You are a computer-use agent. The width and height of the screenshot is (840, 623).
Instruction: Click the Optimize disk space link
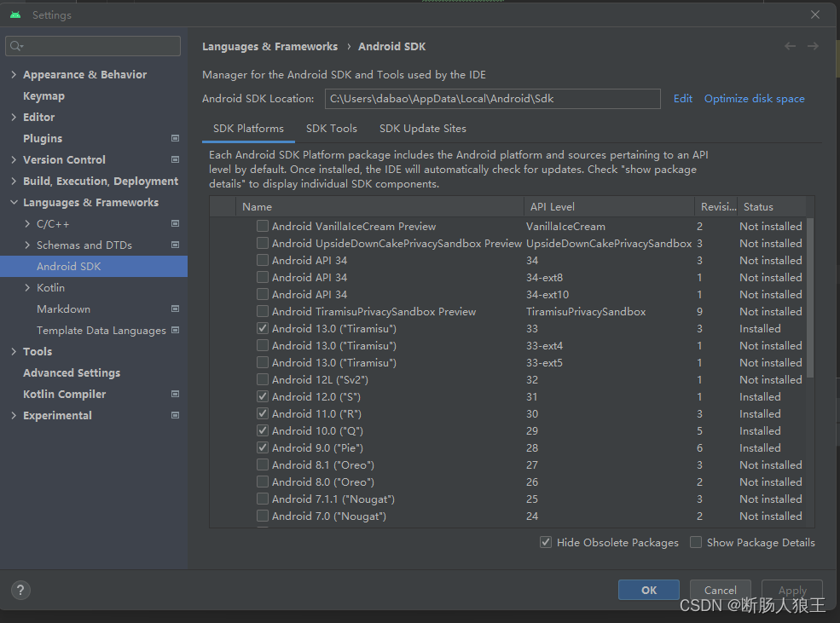754,98
